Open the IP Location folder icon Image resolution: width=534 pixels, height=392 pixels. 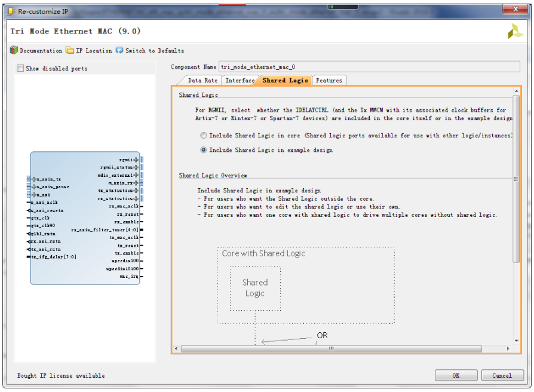click(x=70, y=50)
